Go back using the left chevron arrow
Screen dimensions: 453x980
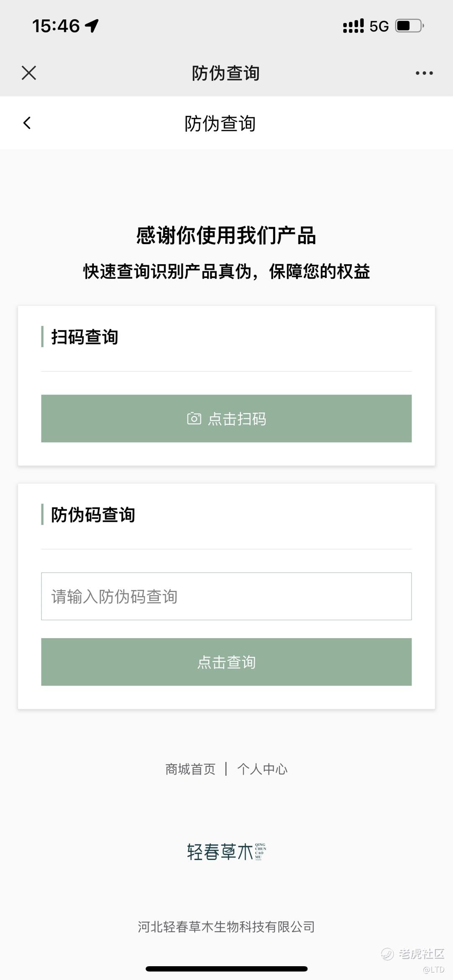(x=27, y=123)
